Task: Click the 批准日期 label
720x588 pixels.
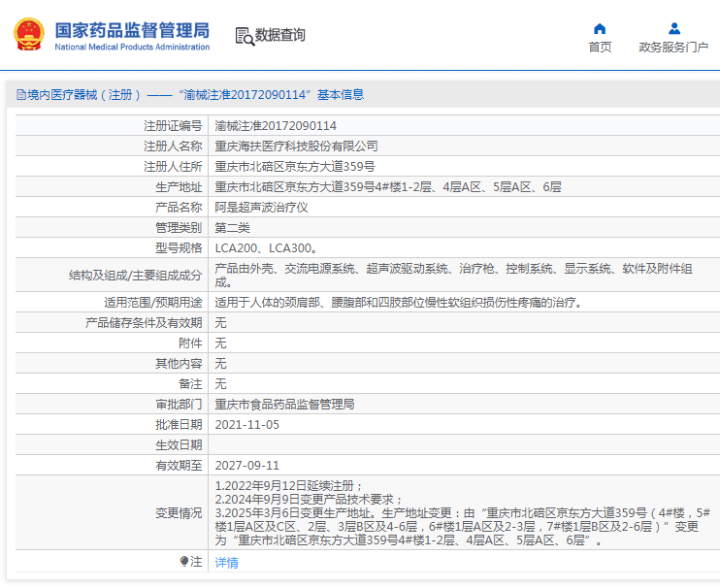Action: [179, 425]
